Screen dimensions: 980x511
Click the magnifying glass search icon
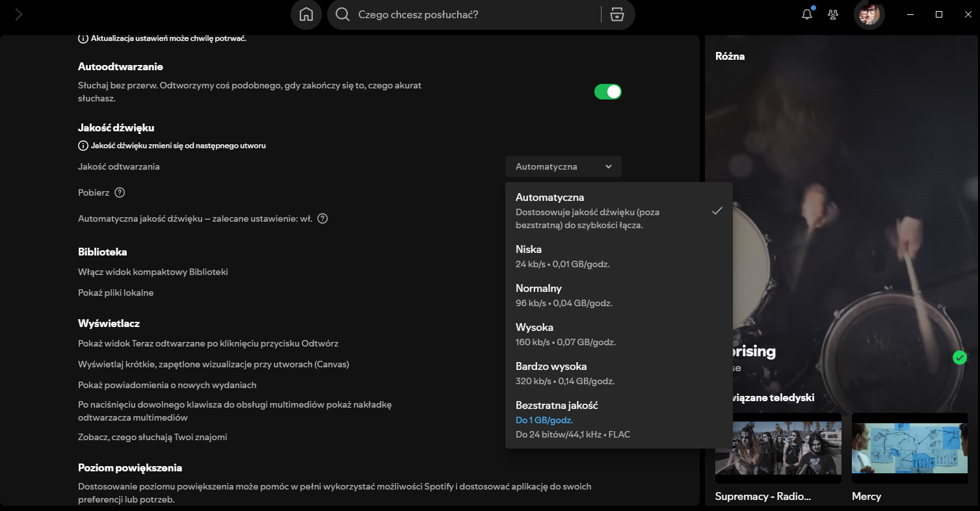coord(343,14)
